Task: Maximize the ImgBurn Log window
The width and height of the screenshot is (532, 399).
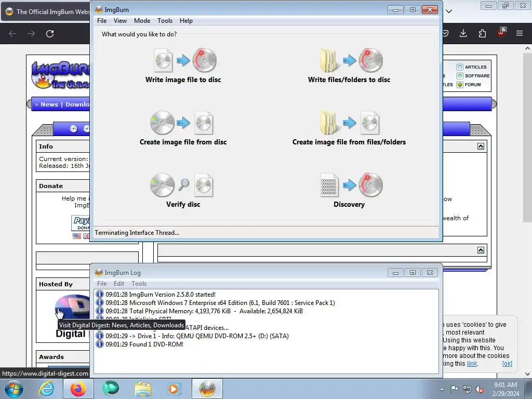Action: 413,273
